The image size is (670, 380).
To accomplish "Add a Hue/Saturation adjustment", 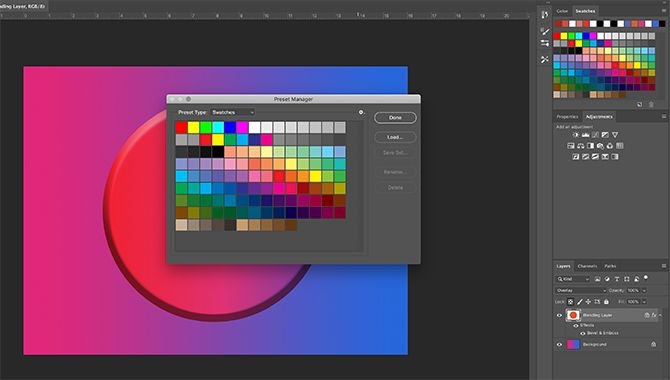I will (x=570, y=146).
